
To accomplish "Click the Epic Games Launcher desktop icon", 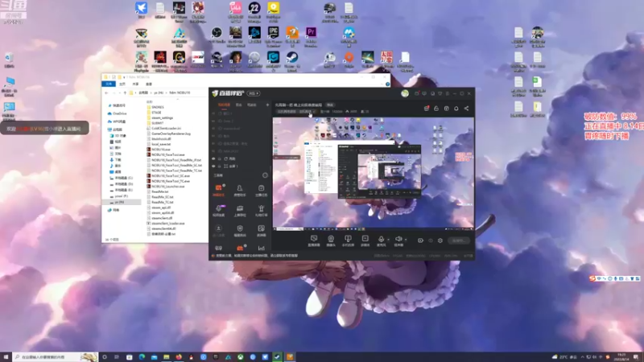I will tap(273, 32).
